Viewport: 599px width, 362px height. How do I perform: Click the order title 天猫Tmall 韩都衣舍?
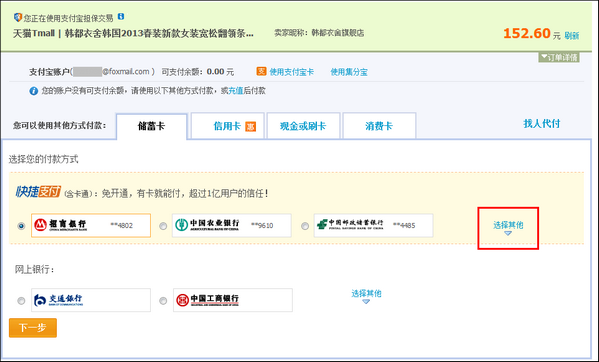pyautogui.click(x=133, y=34)
